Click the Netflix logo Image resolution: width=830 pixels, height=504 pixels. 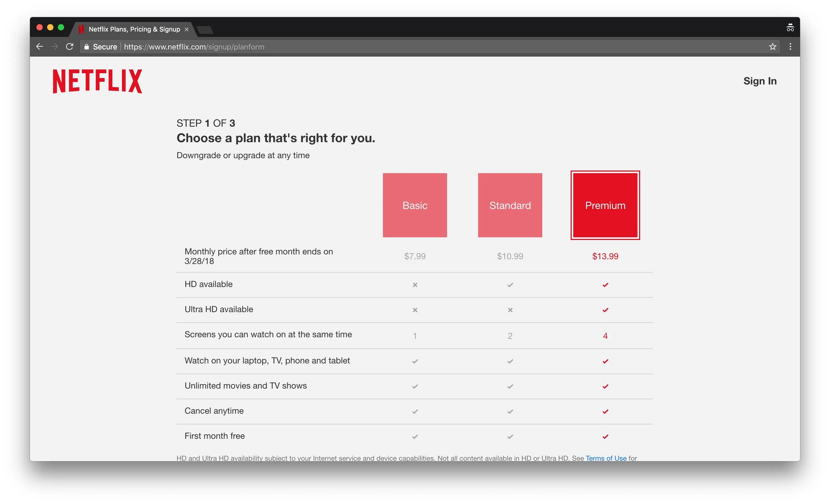(97, 81)
